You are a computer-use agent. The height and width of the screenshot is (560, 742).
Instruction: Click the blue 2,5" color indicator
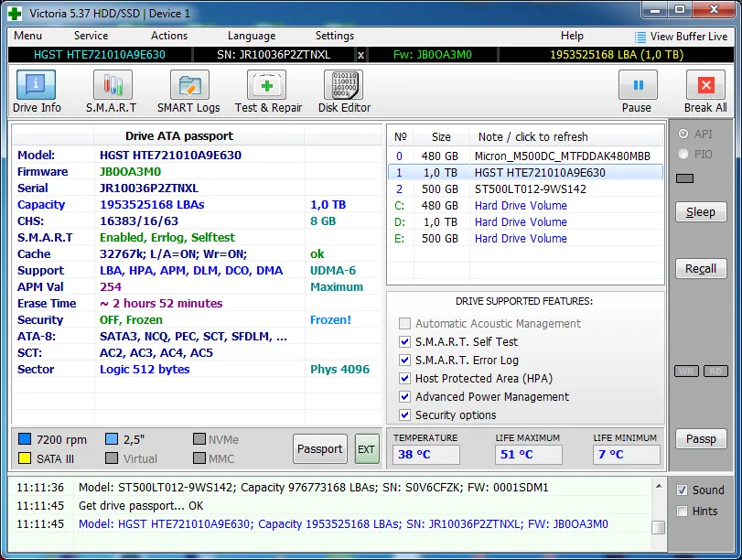[112, 439]
